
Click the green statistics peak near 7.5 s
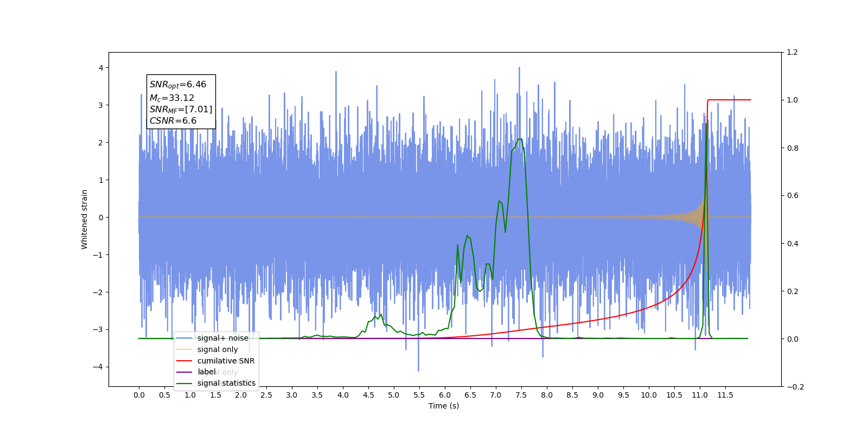(520, 139)
